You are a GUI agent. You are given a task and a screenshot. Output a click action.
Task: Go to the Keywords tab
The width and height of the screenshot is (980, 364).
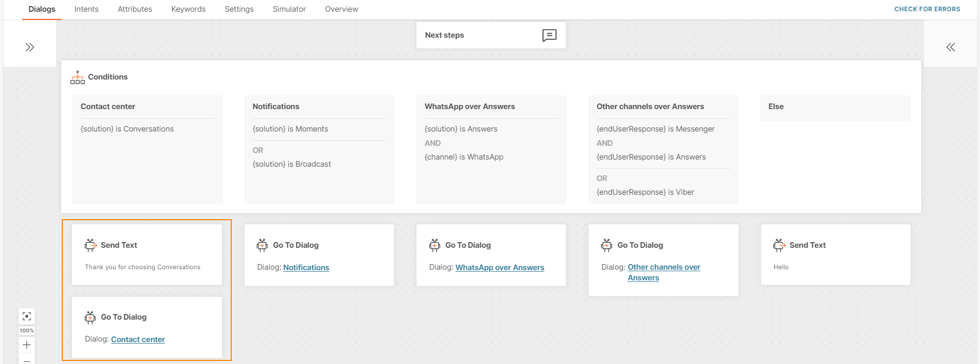[x=188, y=9]
